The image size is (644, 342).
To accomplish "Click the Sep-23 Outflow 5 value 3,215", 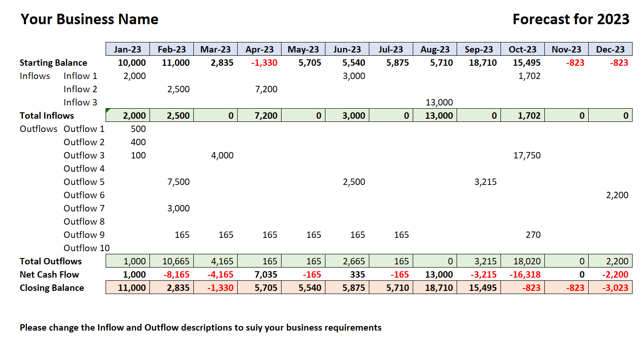I will coord(485,182).
